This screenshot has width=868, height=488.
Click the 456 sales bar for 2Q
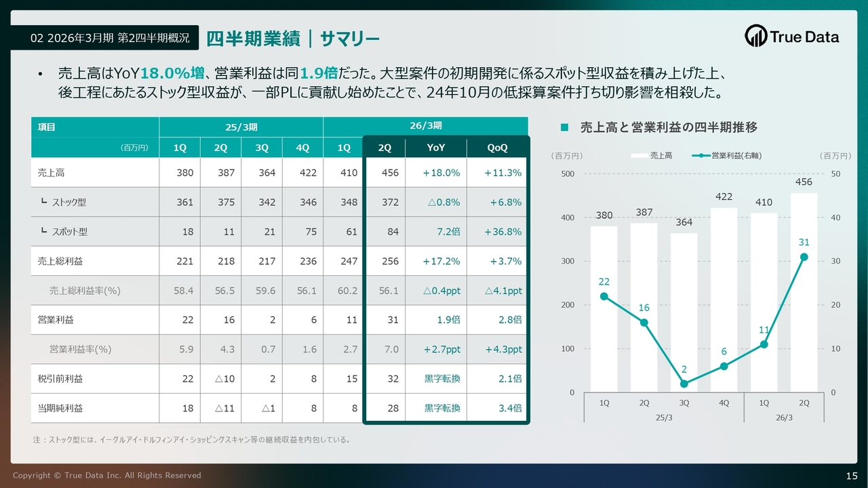point(804,291)
